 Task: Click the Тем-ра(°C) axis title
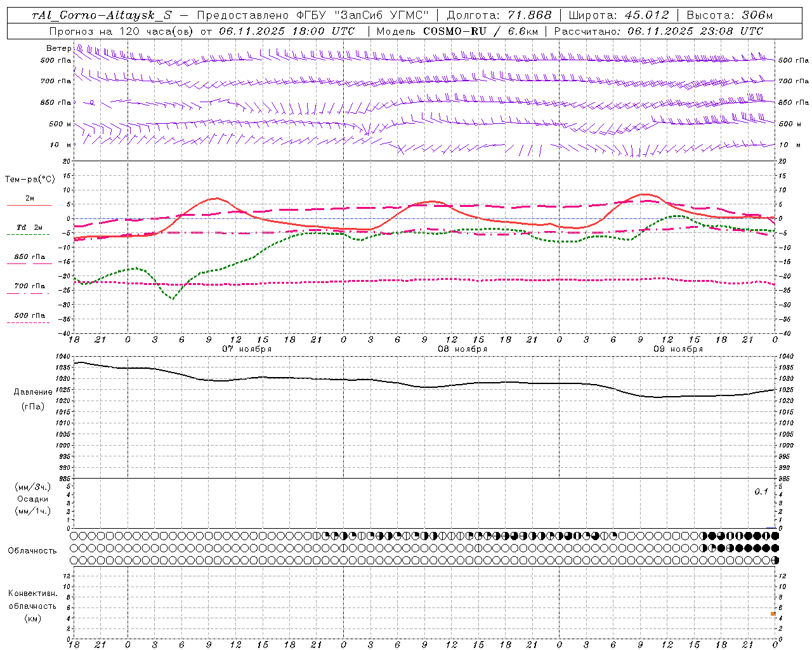pyautogui.click(x=30, y=180)
